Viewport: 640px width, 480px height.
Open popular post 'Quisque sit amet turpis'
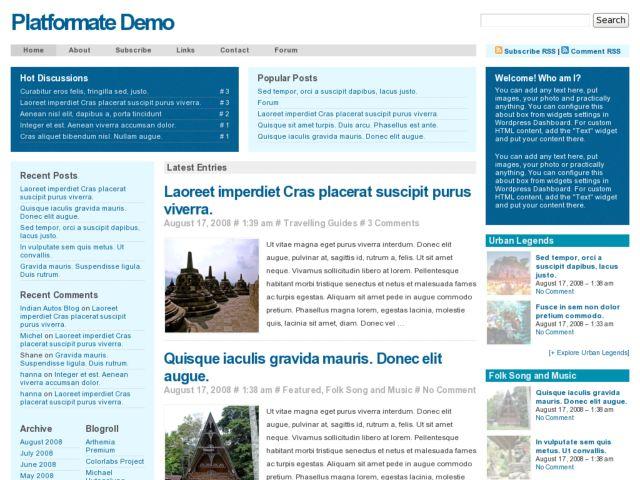[347, 125]
